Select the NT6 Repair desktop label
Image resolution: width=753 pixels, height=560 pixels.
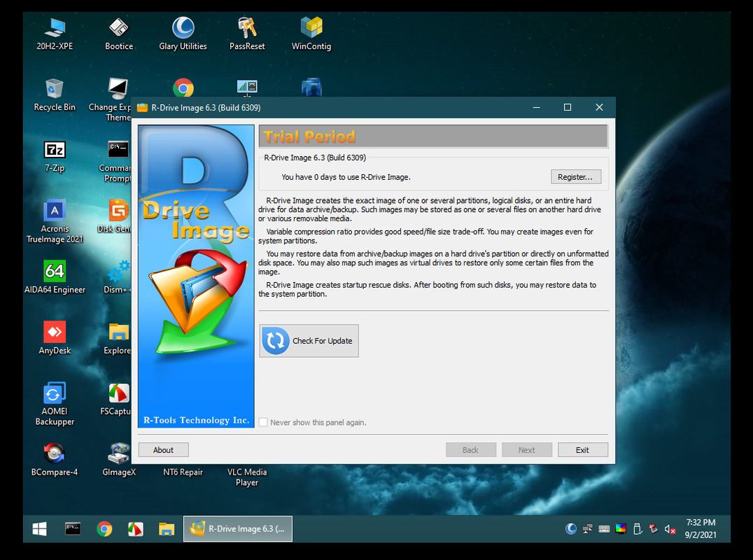point(183,472)
